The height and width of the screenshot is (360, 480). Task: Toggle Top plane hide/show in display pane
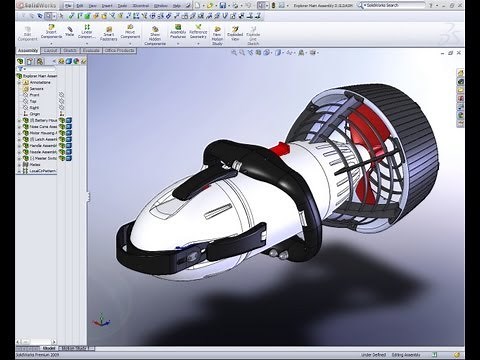click(x=61, y=101)
